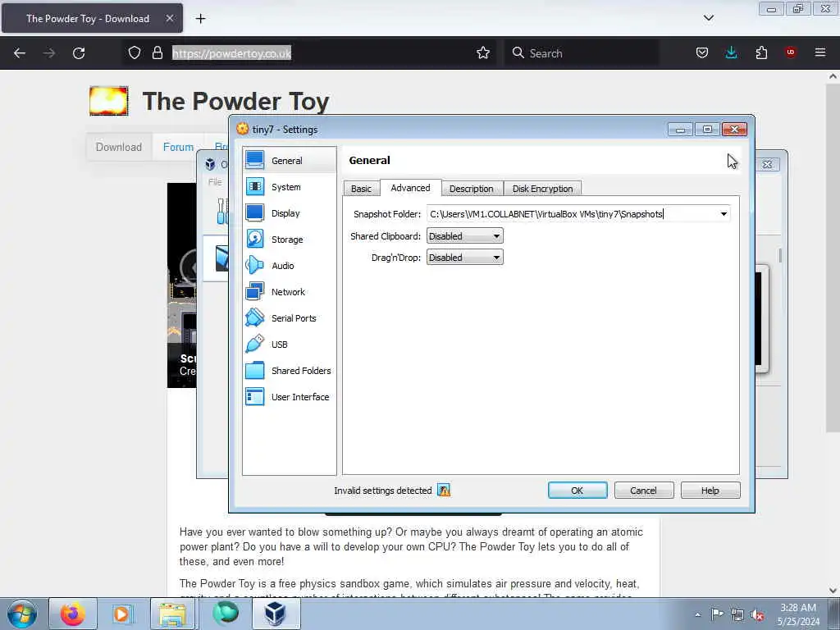Click the taskbar clock showing 3:28 AM

click(798, 614)
